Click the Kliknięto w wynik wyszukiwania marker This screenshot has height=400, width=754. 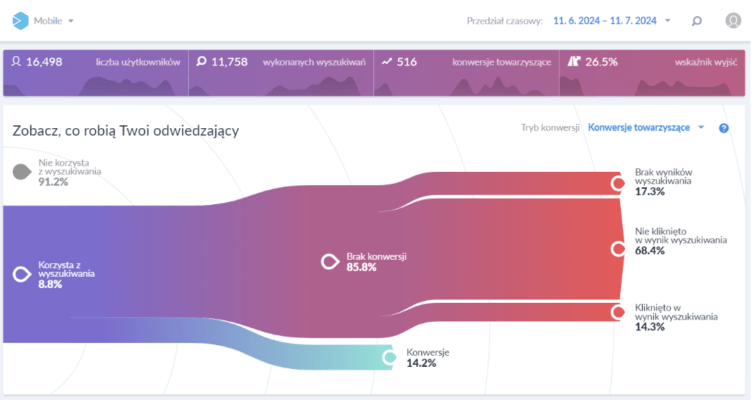click(618, 312)
